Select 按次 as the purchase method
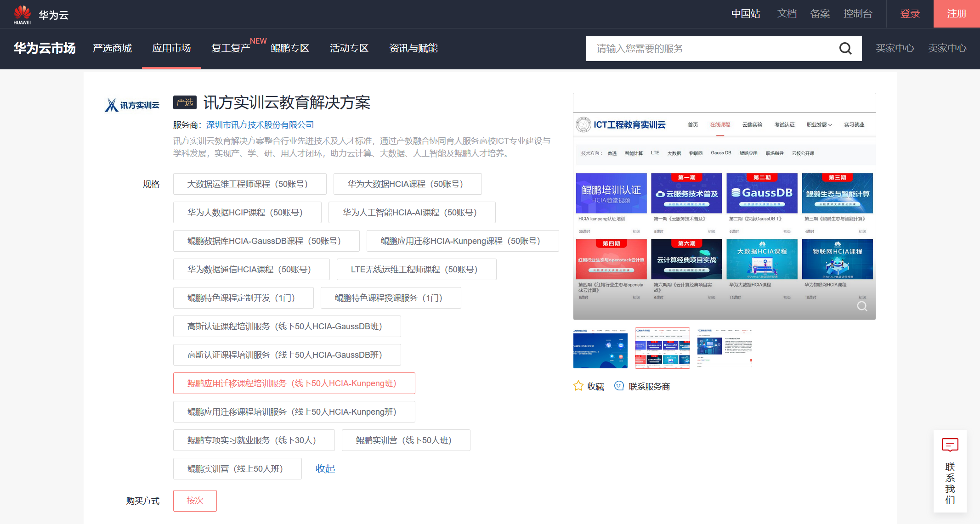Image resolution: width=980 pixels, height=524 pixels. (195, 501)
